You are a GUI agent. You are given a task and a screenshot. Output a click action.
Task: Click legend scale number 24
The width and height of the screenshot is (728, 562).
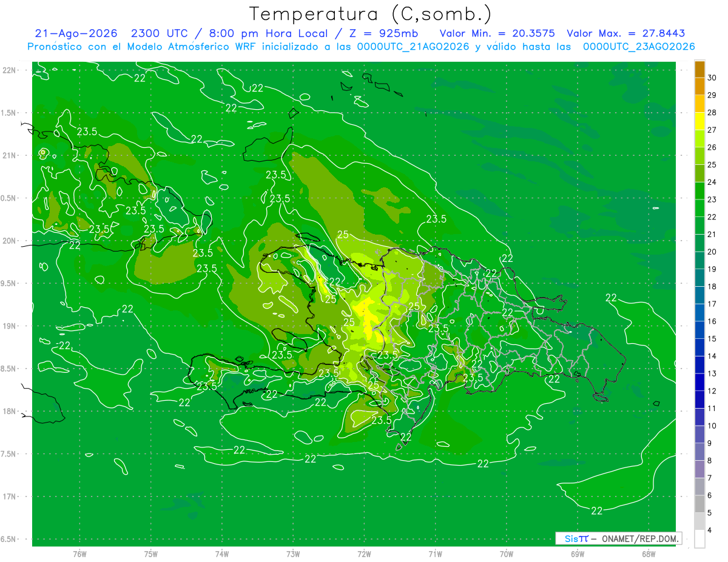click(712, 182)
